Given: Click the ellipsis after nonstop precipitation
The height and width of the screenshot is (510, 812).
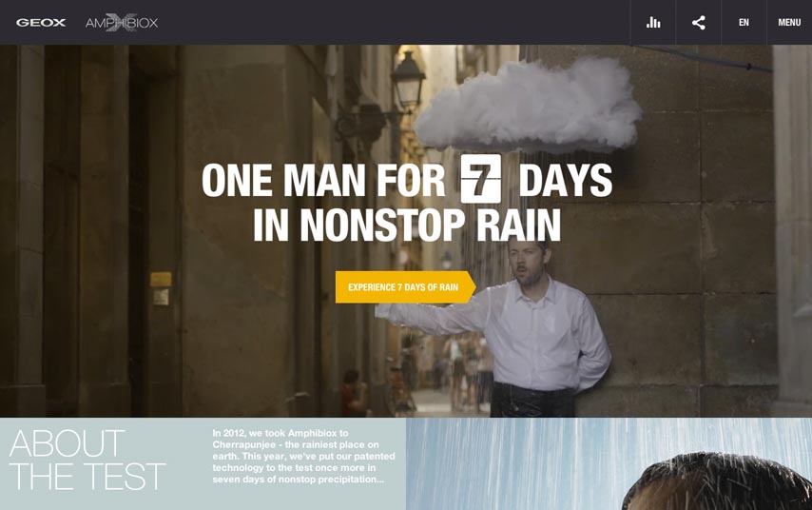Looking at the screenshot, I should click(380, 480).
